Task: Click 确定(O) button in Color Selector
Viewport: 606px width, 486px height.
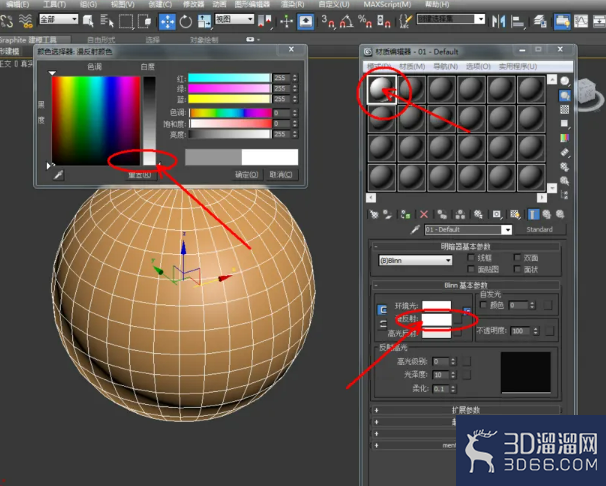Action: pos(247,175)
